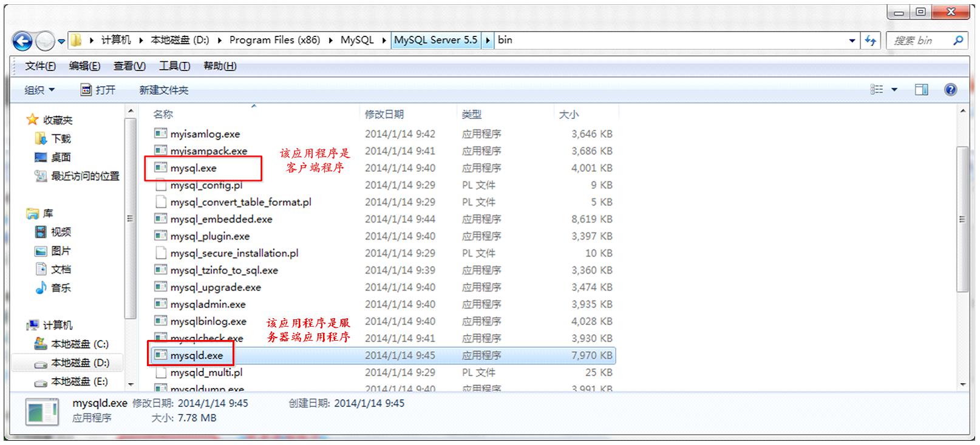Go to the 本地磁盘 (D:) breadcrumb
The width and height of the screenshot is (980, 445).
tap(180, 40)
